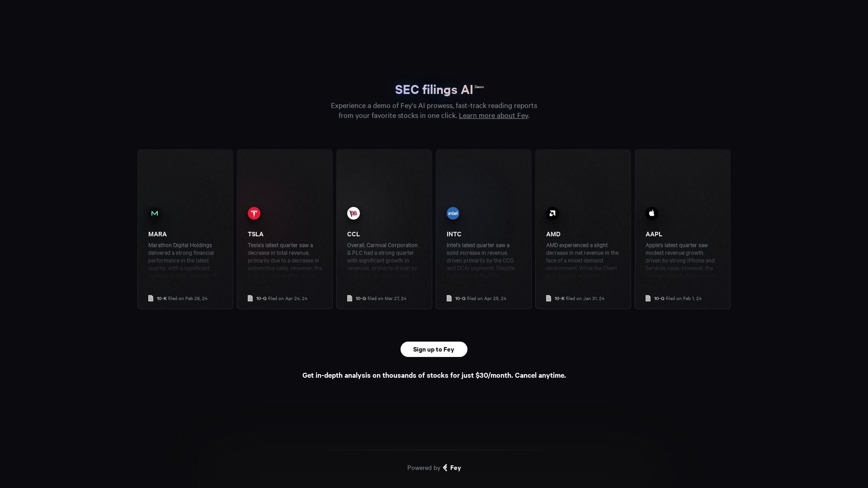Click the Apple logo icon
The height and width of the screenshot is (488, 868).
point(652,213)
